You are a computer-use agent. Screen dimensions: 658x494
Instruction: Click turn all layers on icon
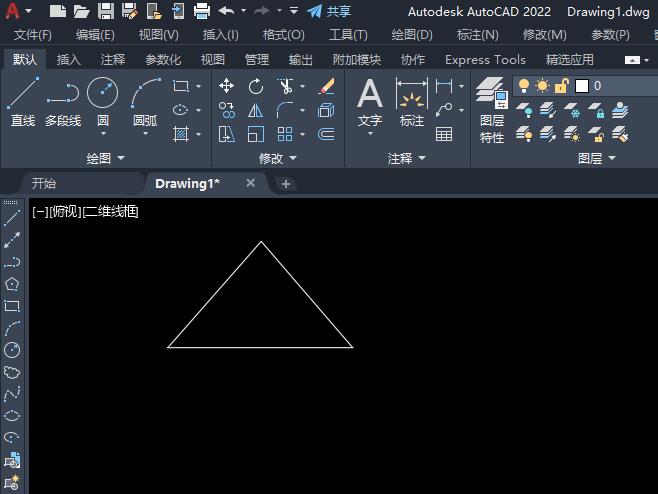(x=524, y=135)
